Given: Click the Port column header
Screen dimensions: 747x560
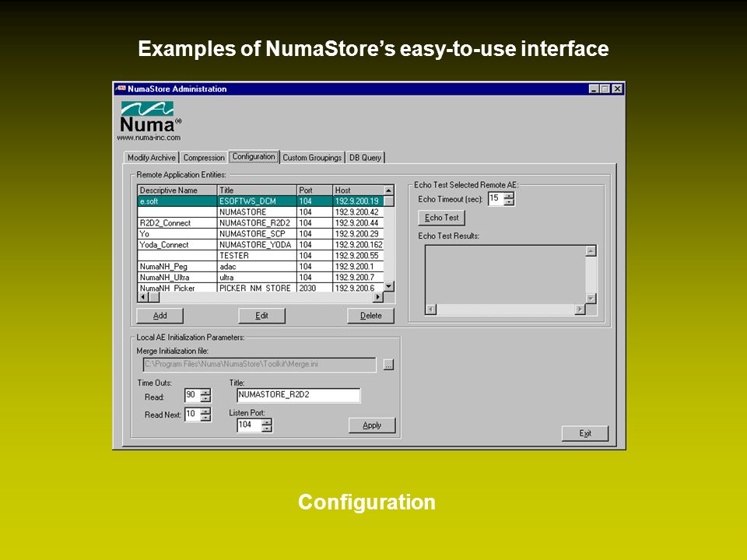Looking at the screenshot, I should click(x=314, y=190).
